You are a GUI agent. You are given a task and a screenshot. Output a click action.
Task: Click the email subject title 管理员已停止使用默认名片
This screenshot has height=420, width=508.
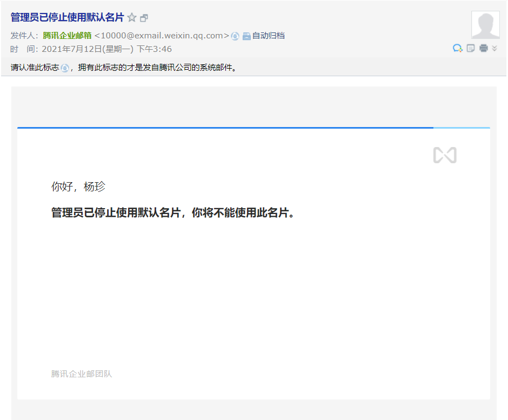[67, 17]
